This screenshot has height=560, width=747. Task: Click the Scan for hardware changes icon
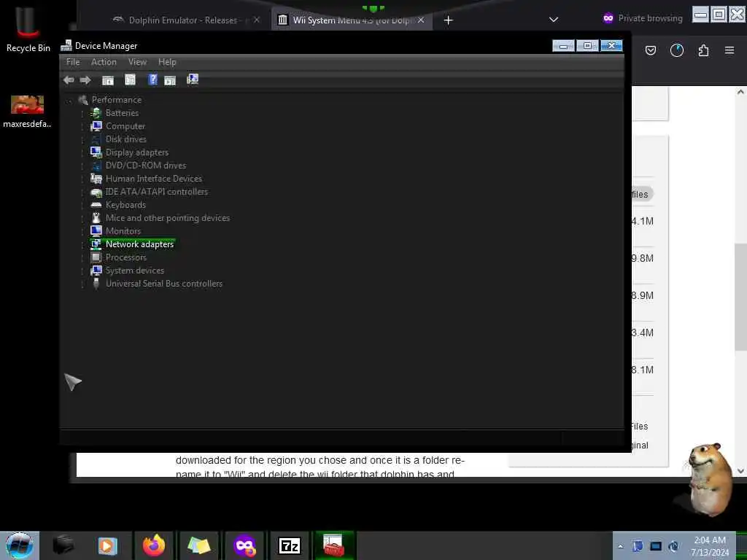pyautogui.click(x=193, y=79)
